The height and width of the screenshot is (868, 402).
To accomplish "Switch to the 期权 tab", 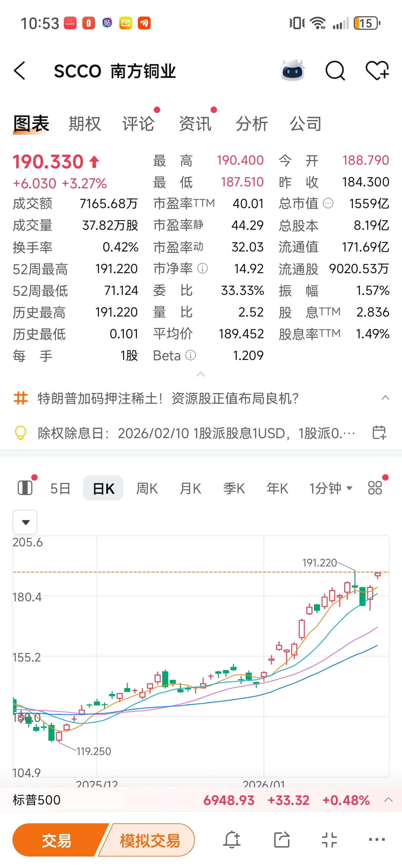I will tap(85, 124).
